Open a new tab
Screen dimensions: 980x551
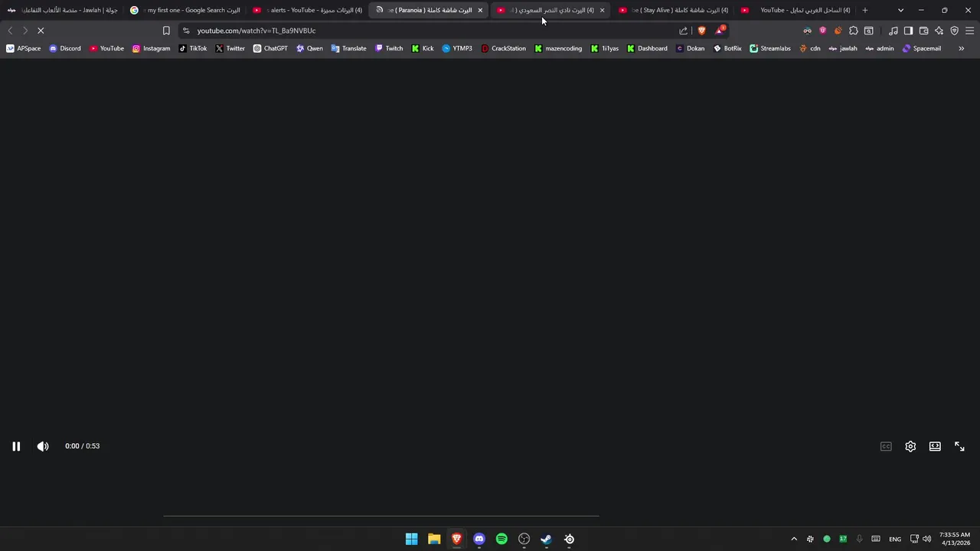(865, 10)
